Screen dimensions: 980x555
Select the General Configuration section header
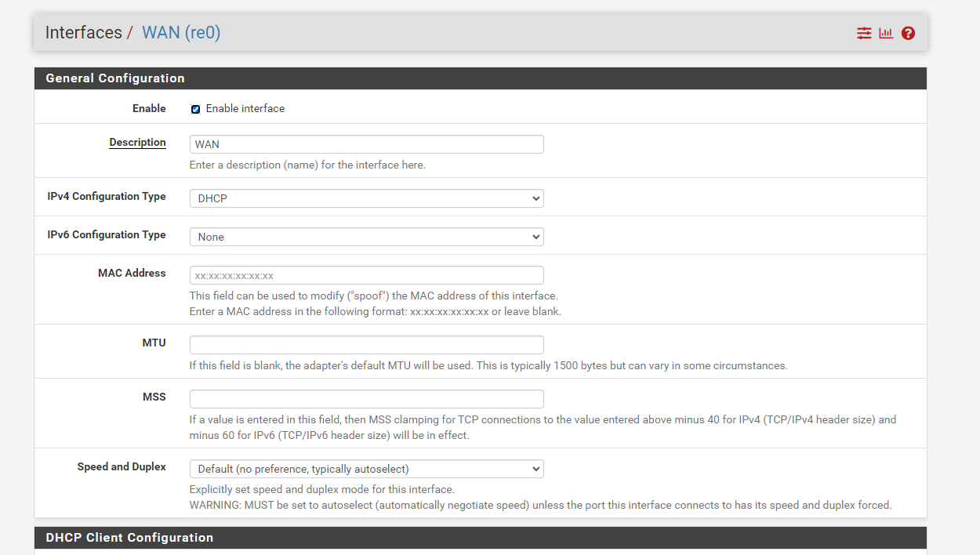481,78
